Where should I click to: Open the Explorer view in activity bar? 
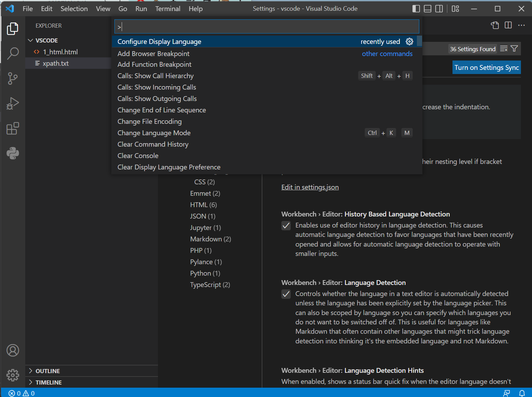[x=12, y=28]
